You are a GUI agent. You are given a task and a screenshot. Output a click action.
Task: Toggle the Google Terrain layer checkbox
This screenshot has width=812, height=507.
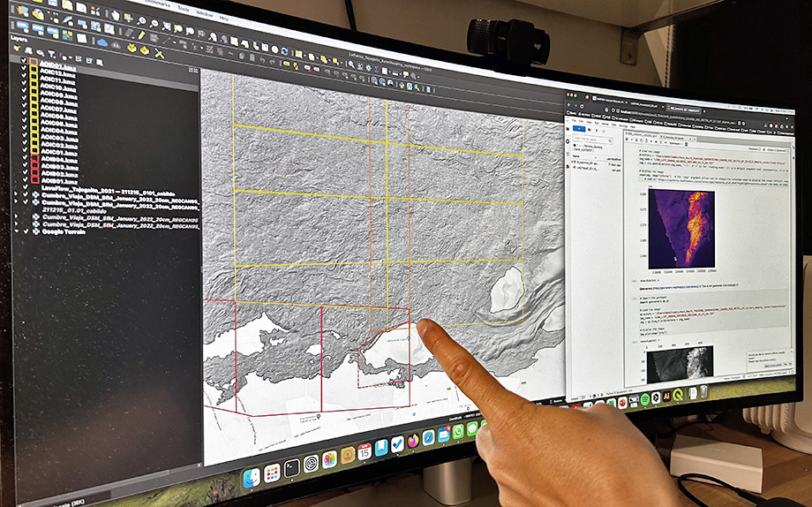tap(26, 231)
